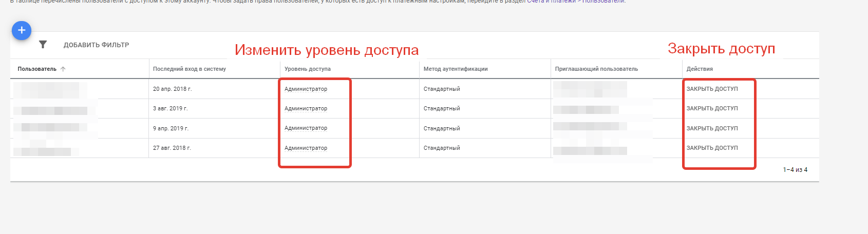Open Администратор dropdown in 20 апр. 2018 row
This screenshot has width=868, height=234.
pos(306,89)
